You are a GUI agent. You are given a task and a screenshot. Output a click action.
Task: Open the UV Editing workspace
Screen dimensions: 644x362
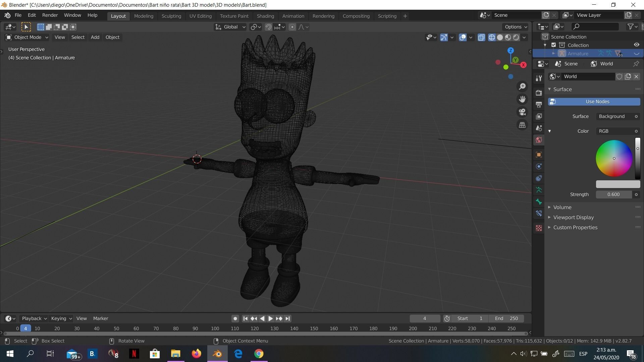200,16
